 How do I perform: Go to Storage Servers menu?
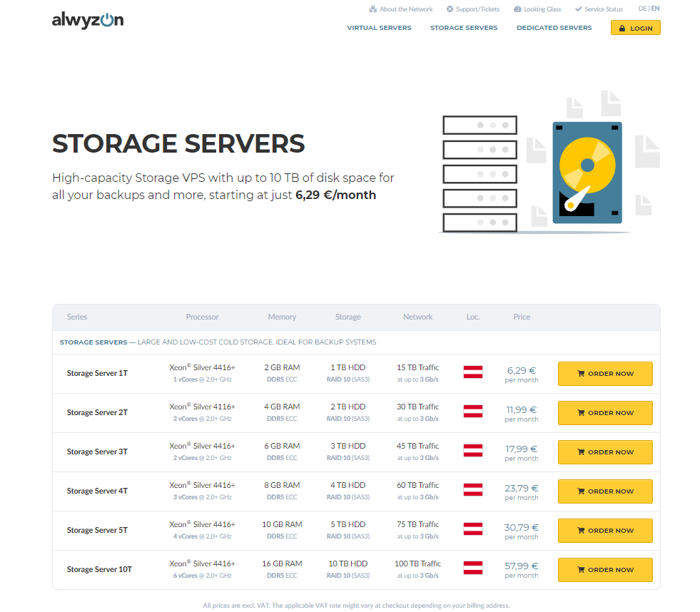click(x=464, y=28)
